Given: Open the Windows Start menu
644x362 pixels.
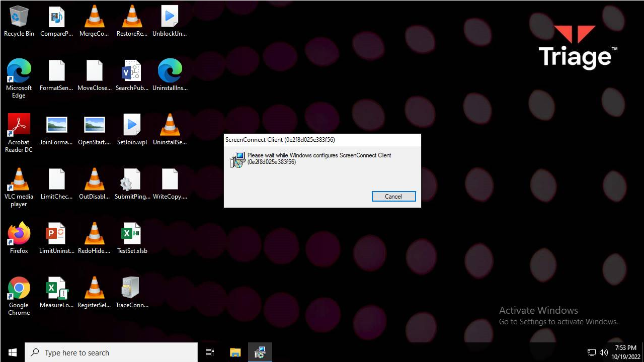Looking at the screenshot, I should [12, 352].
